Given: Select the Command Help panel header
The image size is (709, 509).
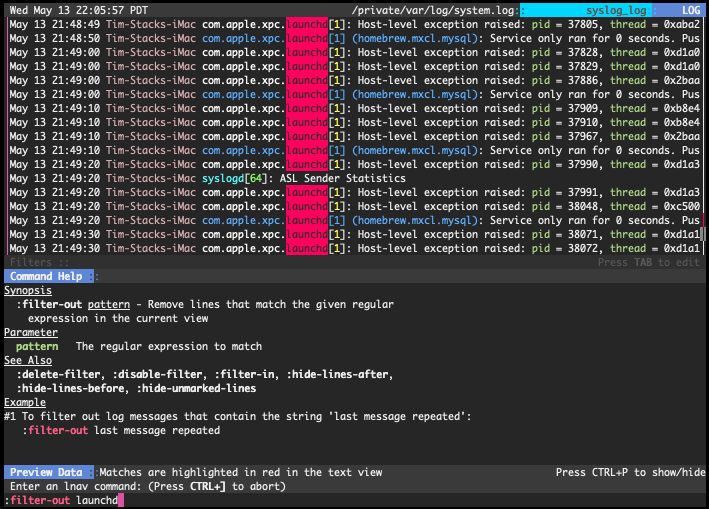Looking at the screenshot, I should tap(46, 276).
